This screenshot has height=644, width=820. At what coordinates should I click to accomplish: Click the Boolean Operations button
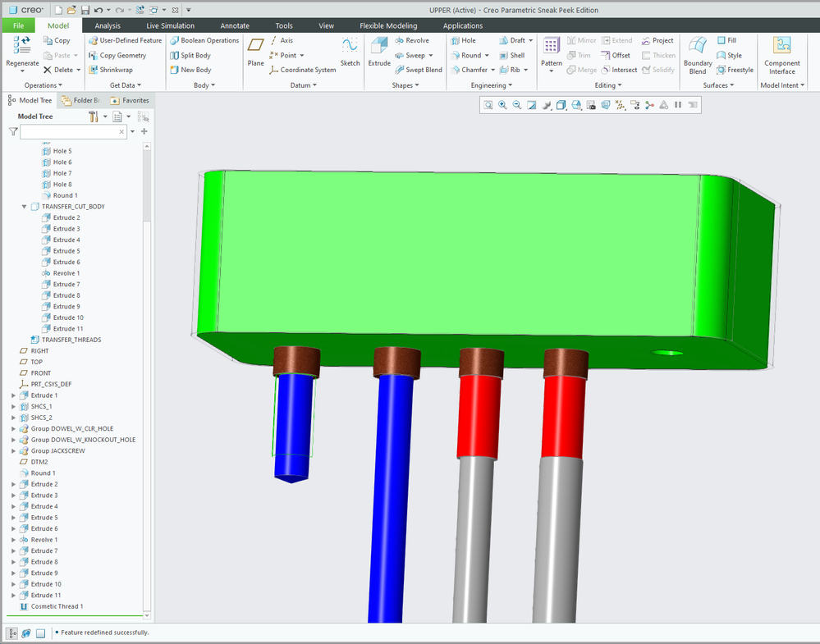pyautogui.click(x=204, y=40)
